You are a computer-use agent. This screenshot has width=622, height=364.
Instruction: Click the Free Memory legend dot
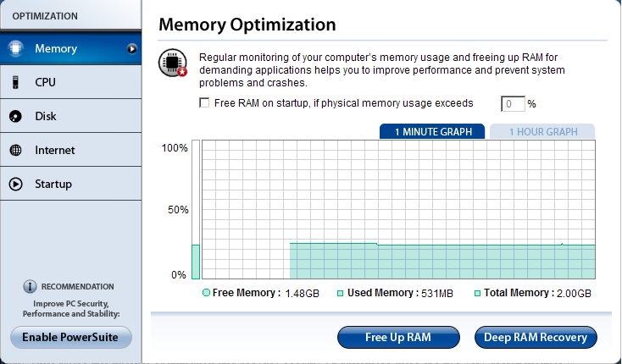(x=207, y=293)
